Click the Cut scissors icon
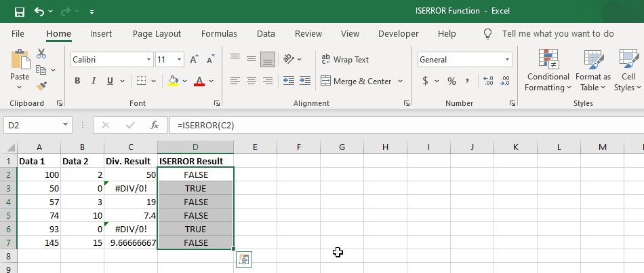This screenshot has width=644, height=273. 41,54
